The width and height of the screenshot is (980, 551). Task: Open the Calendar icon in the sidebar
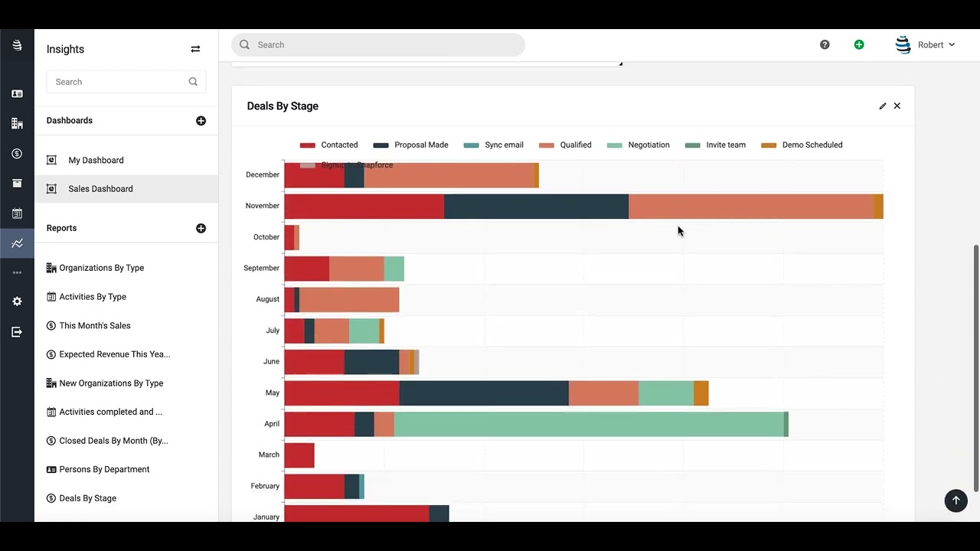[x=17, y=214]
